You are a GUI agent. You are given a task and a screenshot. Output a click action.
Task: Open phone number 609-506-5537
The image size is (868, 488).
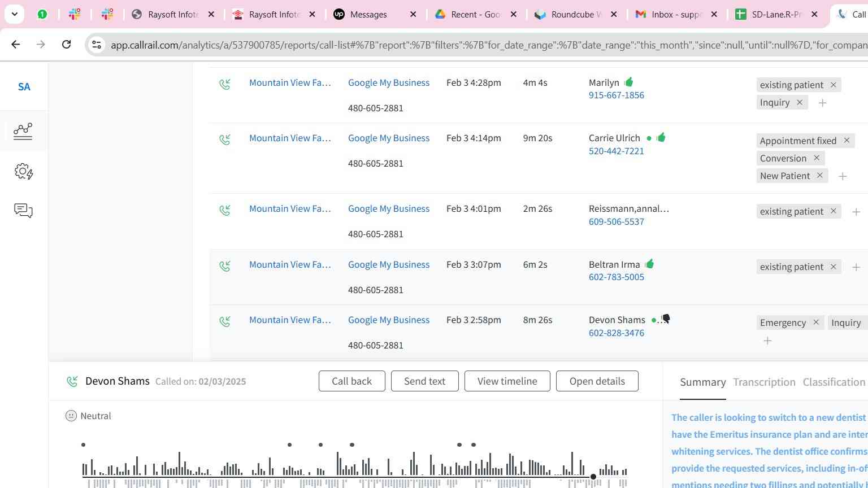pos(616,222)
